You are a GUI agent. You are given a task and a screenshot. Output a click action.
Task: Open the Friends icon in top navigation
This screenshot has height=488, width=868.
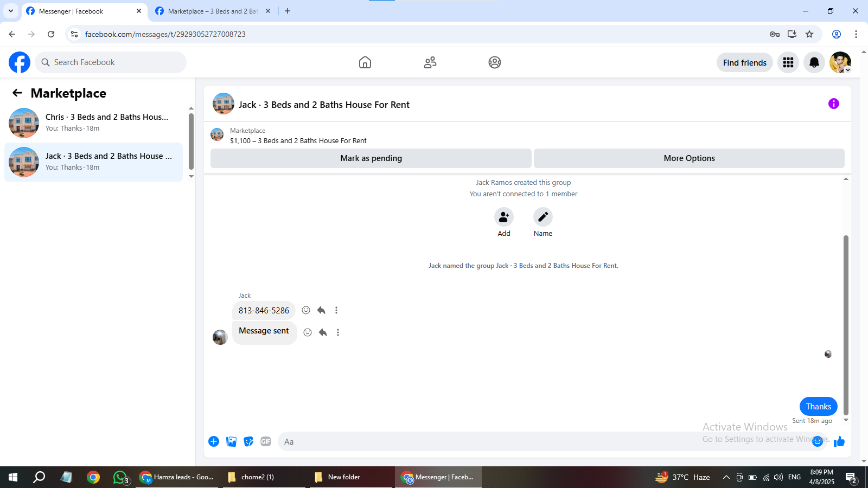(x=430, y=62)
